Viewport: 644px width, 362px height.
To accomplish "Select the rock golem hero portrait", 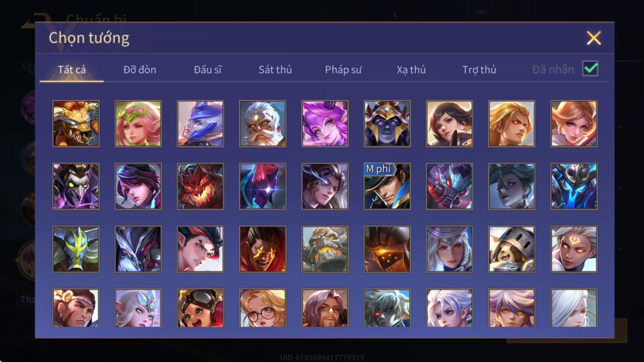I will tap(325, 249).
